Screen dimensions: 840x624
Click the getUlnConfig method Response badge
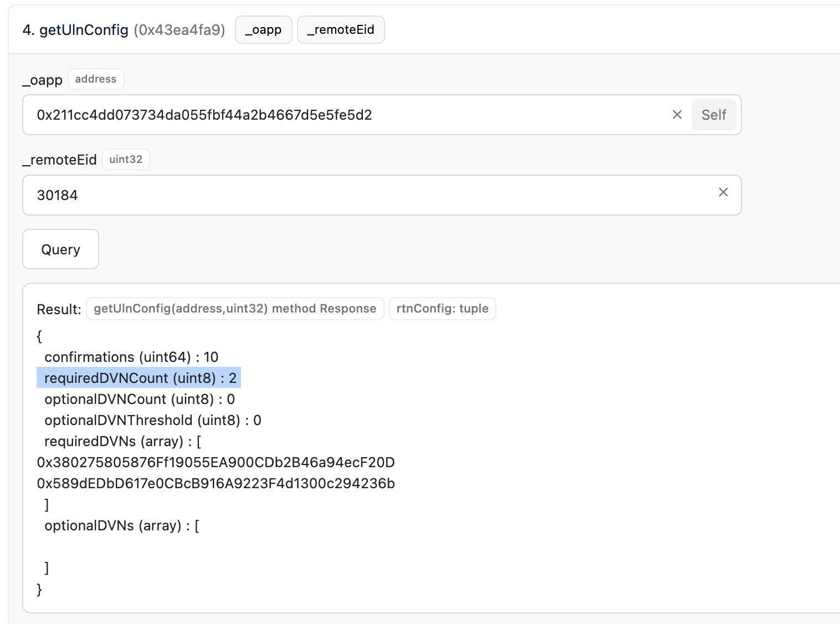pyautogui.click(x=235, y=309)
